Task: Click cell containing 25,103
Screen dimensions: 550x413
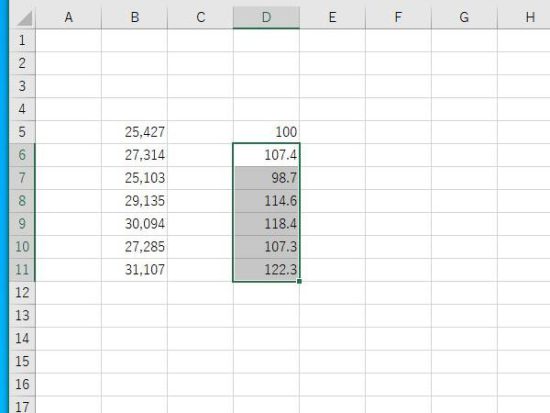Action: (134, 178)
